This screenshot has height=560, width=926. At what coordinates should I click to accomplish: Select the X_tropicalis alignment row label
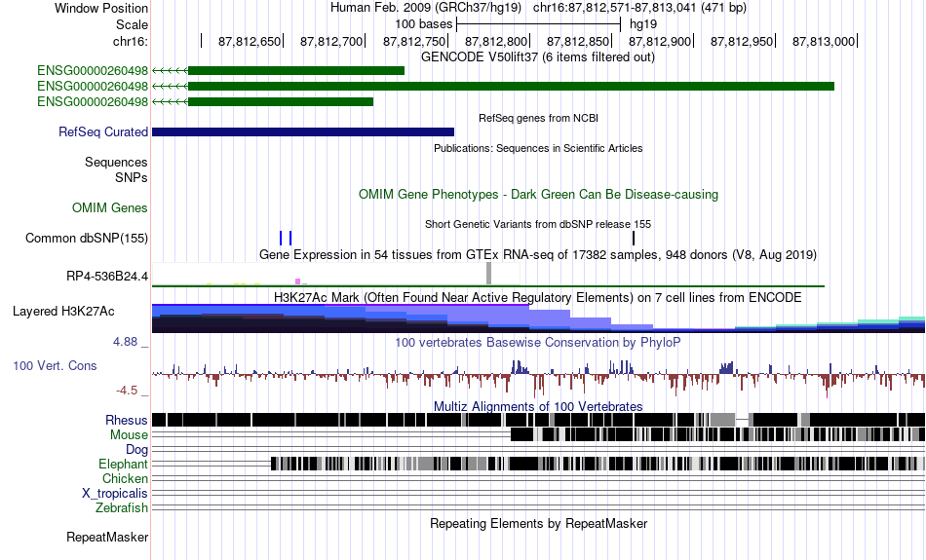tap(115, 494)
